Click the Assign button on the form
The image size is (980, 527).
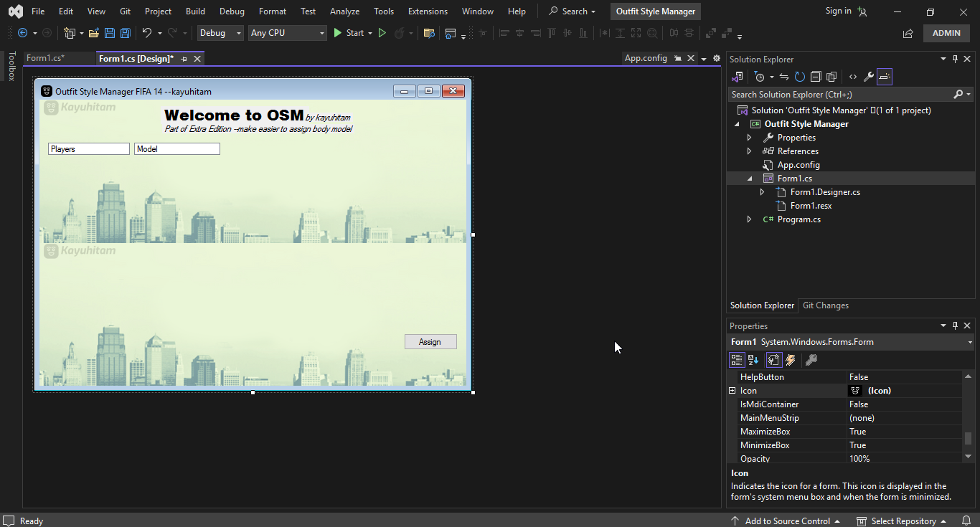pos(430,342)
